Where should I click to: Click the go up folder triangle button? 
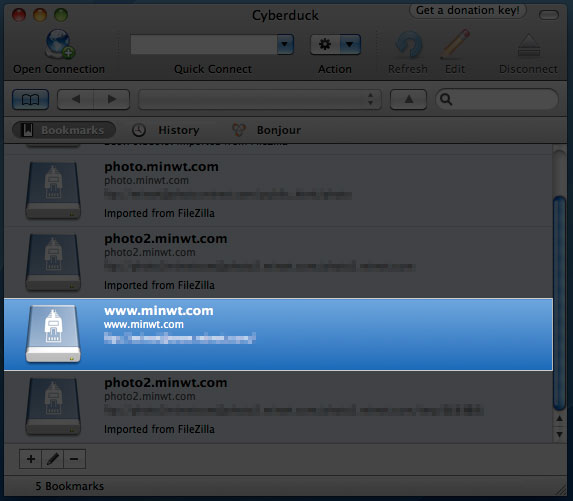click(409, 99)
